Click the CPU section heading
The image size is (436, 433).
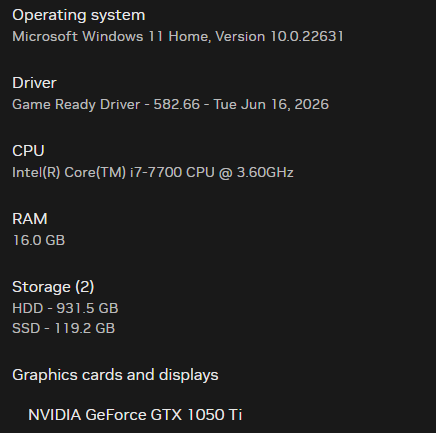28,151
